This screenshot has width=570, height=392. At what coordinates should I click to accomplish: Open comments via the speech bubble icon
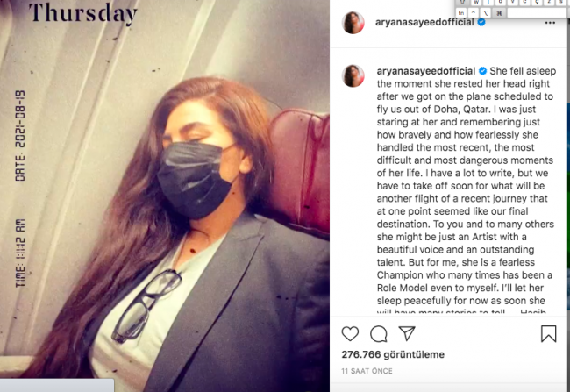[x=379, y=334]
